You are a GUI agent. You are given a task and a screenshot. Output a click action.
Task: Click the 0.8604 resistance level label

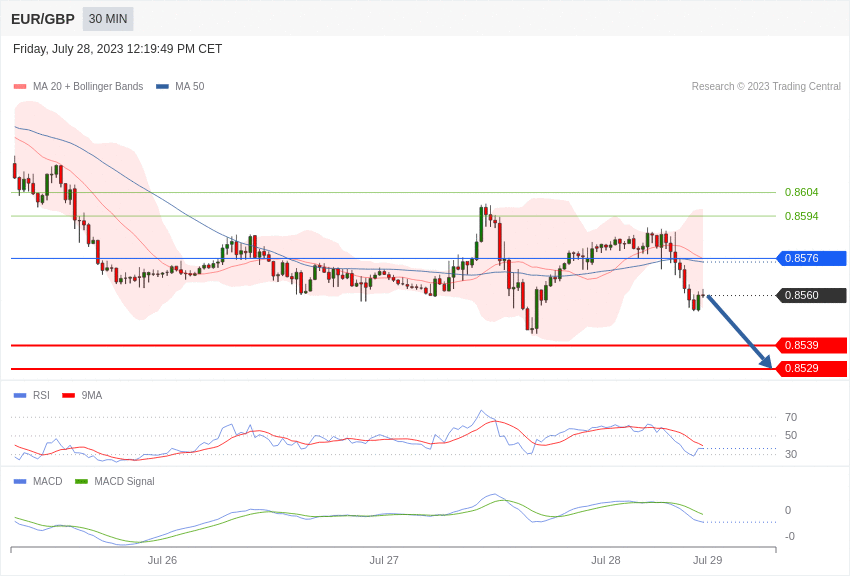click(x=801, y=192)
